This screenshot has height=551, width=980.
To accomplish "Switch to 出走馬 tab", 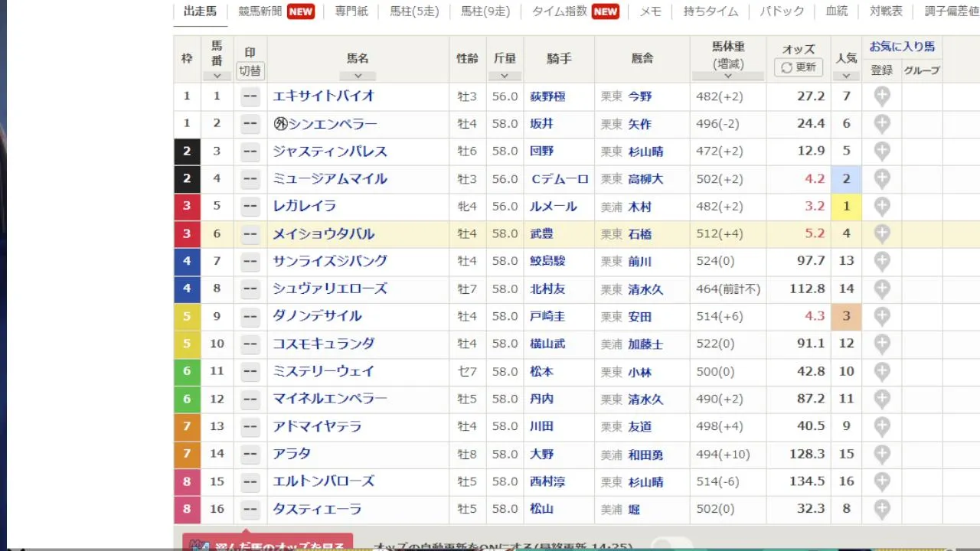I will point(200,11).
